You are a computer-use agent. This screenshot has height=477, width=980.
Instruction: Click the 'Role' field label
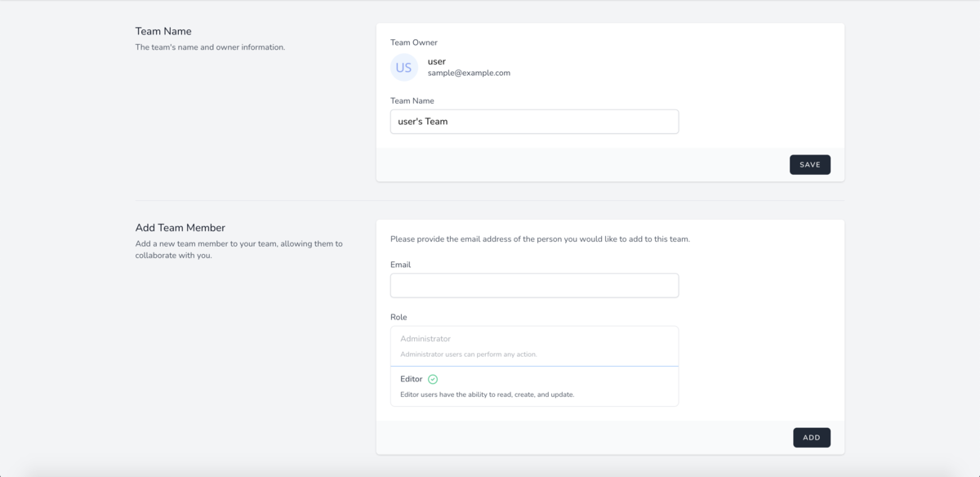399,317
